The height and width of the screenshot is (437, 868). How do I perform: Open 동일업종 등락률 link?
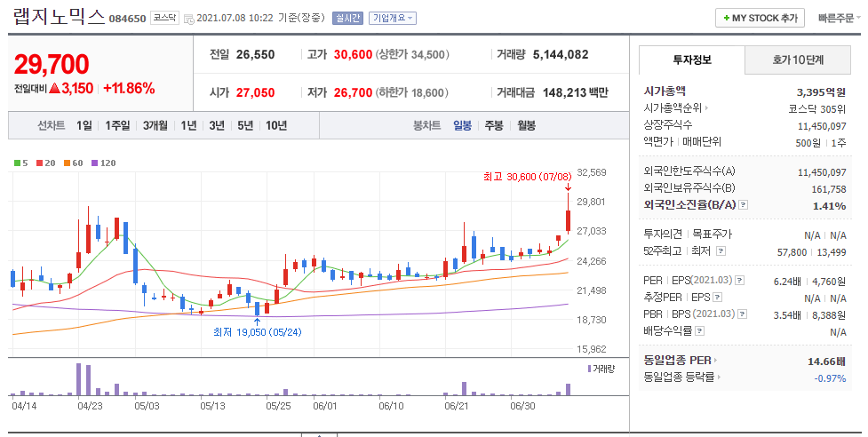pos(682,377)
